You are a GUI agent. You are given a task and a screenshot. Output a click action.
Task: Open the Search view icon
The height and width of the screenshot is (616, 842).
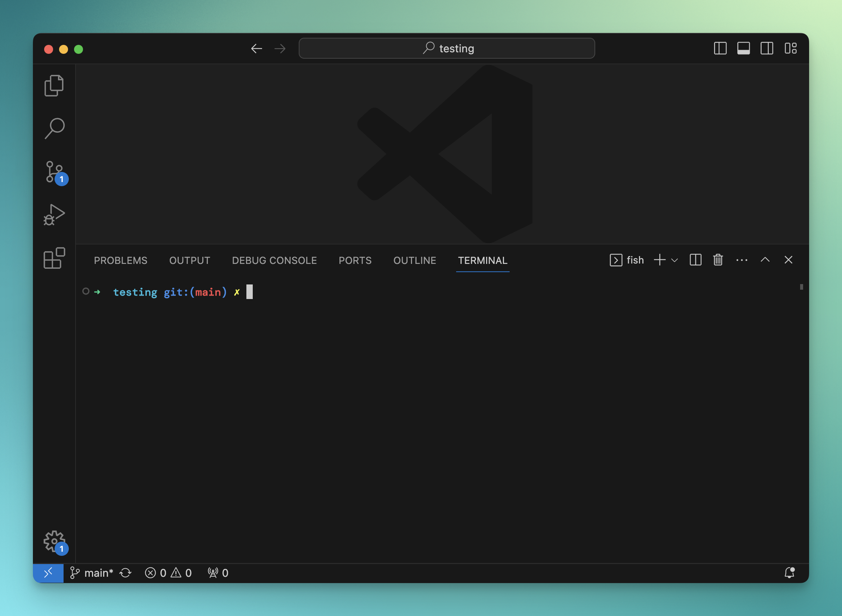[54, 128]
